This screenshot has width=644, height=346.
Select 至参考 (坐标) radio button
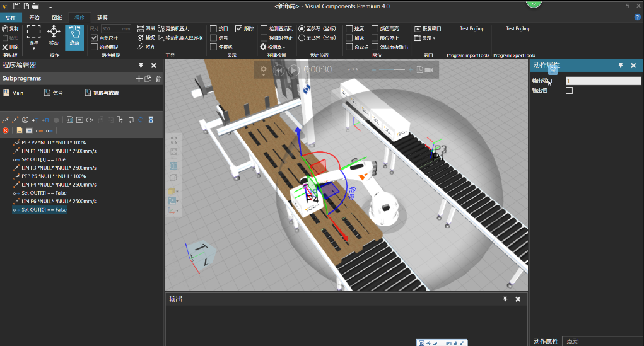tap(302, 28)
